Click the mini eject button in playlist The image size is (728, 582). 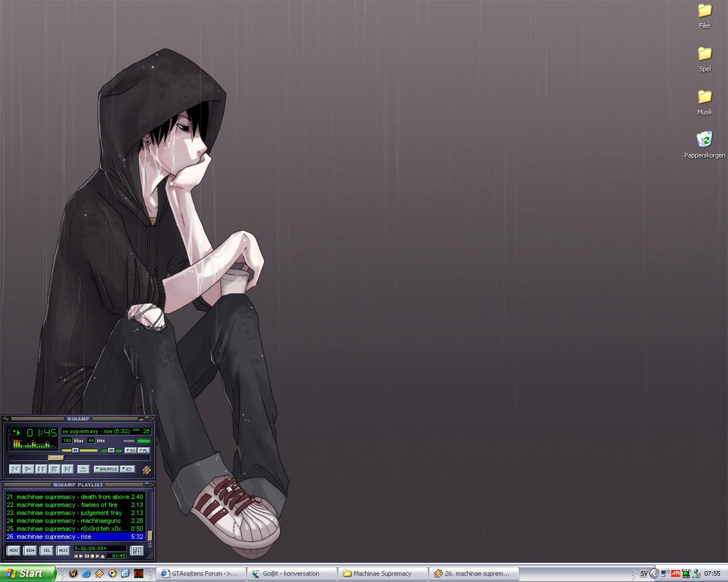[102, 556]
